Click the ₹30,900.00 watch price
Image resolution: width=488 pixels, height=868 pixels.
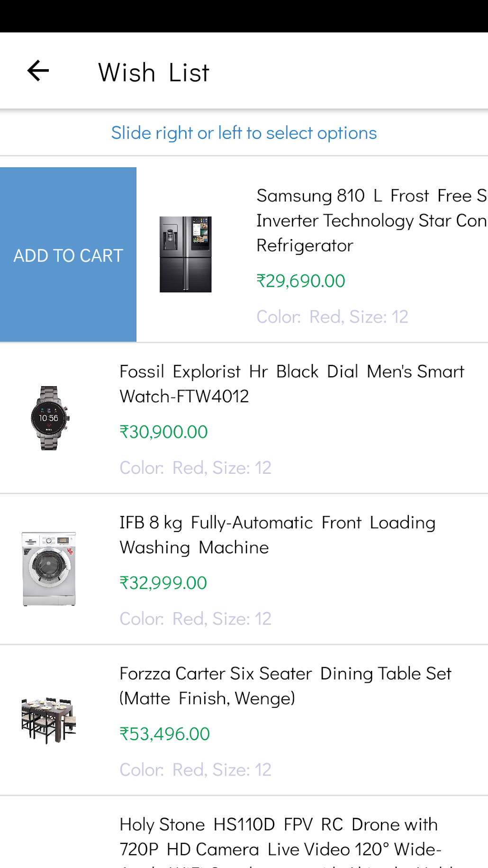pyautogui.click(x=164, y=432)
